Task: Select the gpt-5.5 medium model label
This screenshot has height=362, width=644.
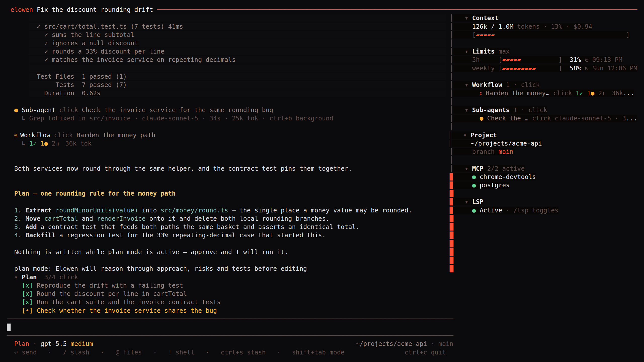Action: [67, 344]
